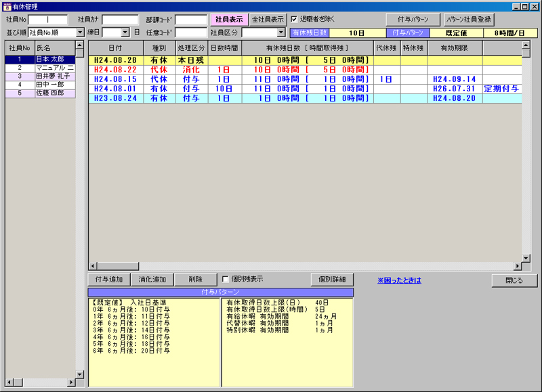Enable the 個別残表示 checkbox
The image size is (542, 392).
point(226,279)
